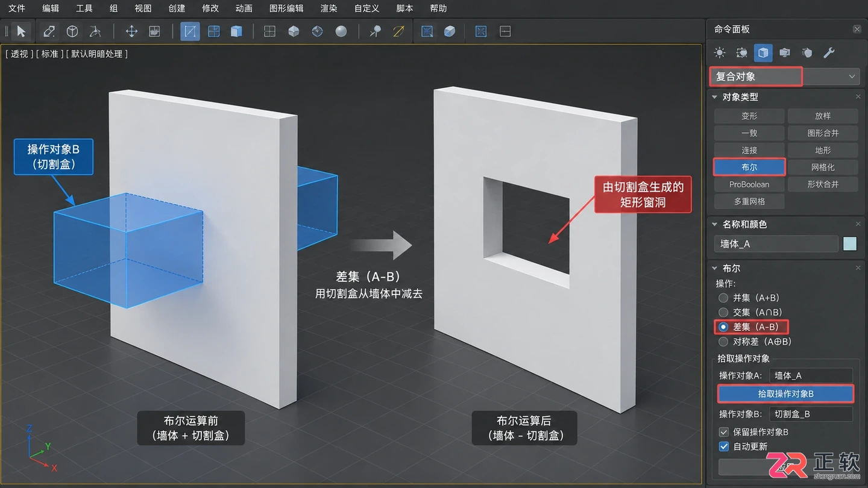Open the 修改 menu
The height and width of the screenshot is (488, 868).
(210, 8)
